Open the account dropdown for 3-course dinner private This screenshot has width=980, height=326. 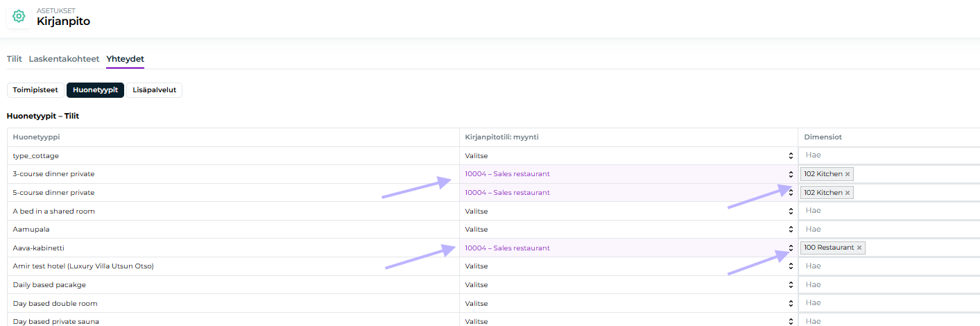pos(628,174)
